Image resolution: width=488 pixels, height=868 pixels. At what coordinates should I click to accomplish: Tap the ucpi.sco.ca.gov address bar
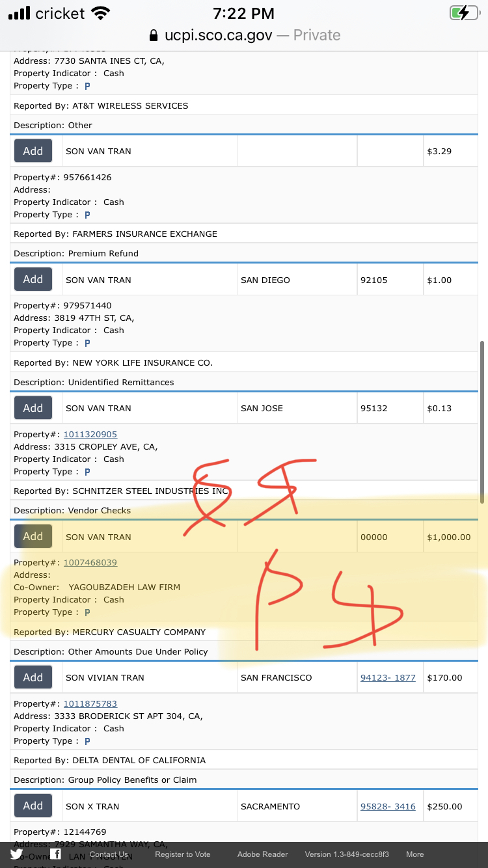tap(244, 35)
